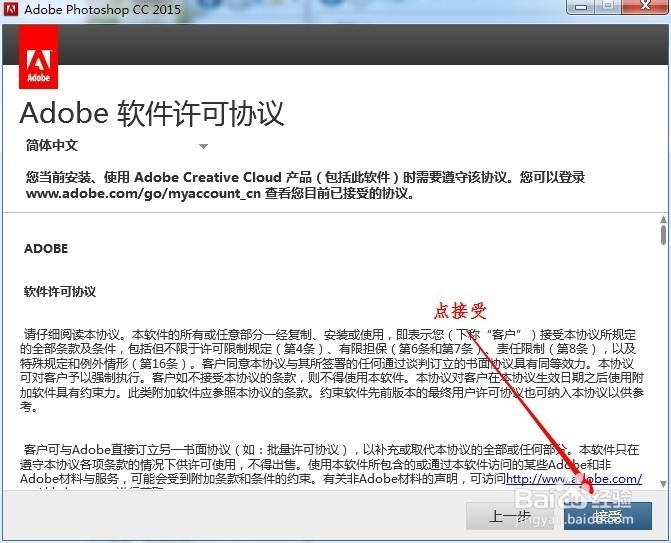Click the scrollbar down arrow
671x543 pixels.
pyautogui.click(x=663, y=484)
